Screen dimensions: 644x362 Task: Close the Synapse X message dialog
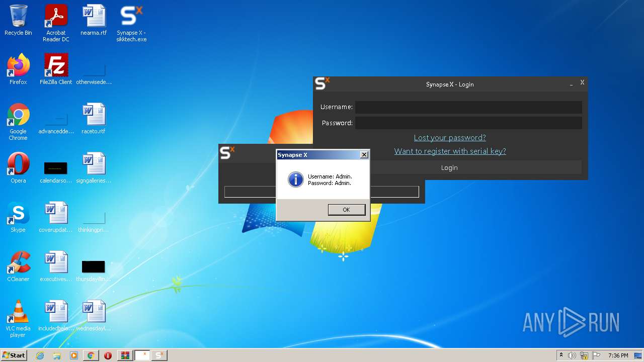pos(364,155)
